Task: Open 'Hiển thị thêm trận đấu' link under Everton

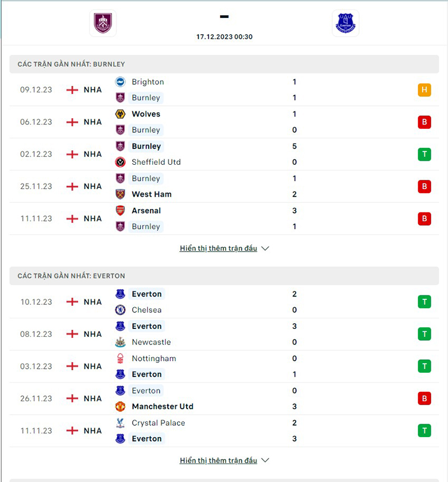Action: tap(218, 460)
